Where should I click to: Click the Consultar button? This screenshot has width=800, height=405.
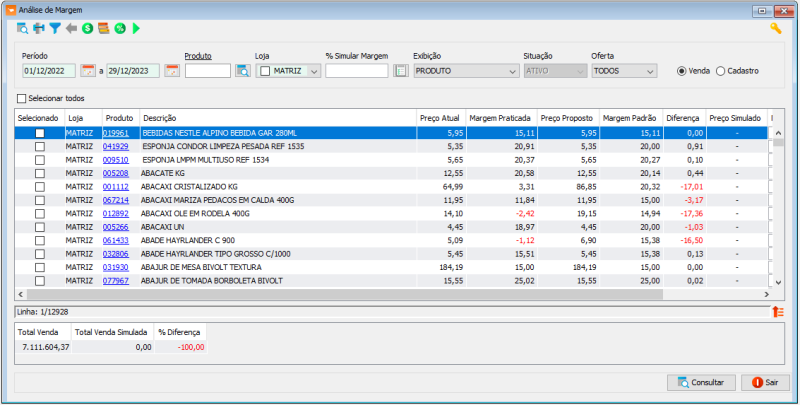point(702,382)
